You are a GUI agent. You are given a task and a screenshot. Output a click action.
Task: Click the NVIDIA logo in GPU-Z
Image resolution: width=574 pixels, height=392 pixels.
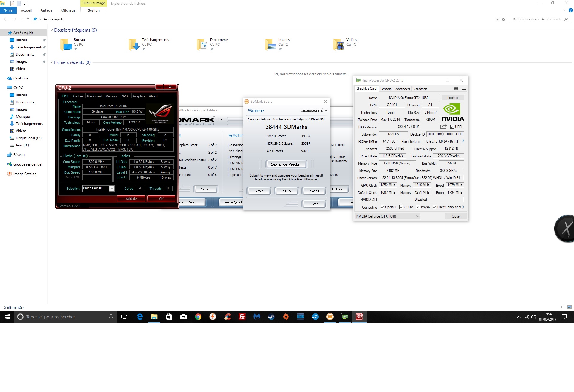453,112
